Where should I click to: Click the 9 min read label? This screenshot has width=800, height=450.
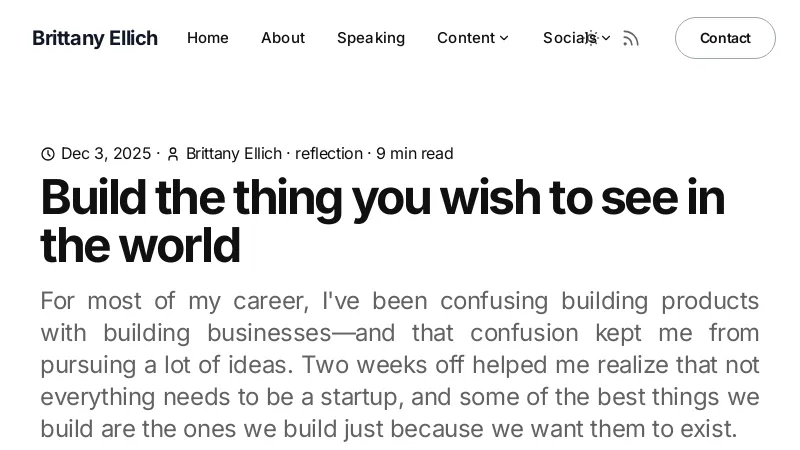point(415,154)
